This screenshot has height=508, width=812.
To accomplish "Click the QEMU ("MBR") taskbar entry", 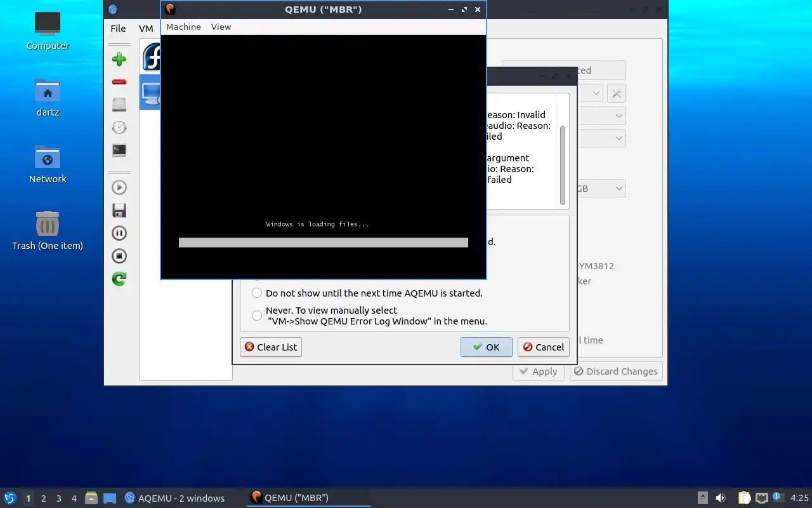I will coord(309,498).
